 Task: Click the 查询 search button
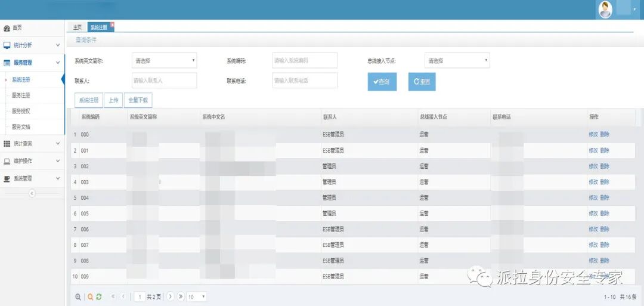coord(382,82)
